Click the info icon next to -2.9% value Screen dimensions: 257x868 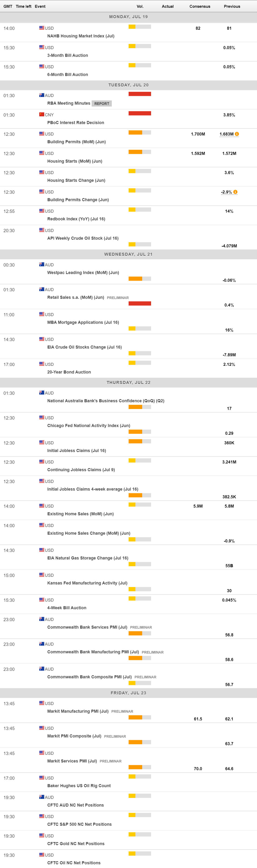[x=235, y=192]
